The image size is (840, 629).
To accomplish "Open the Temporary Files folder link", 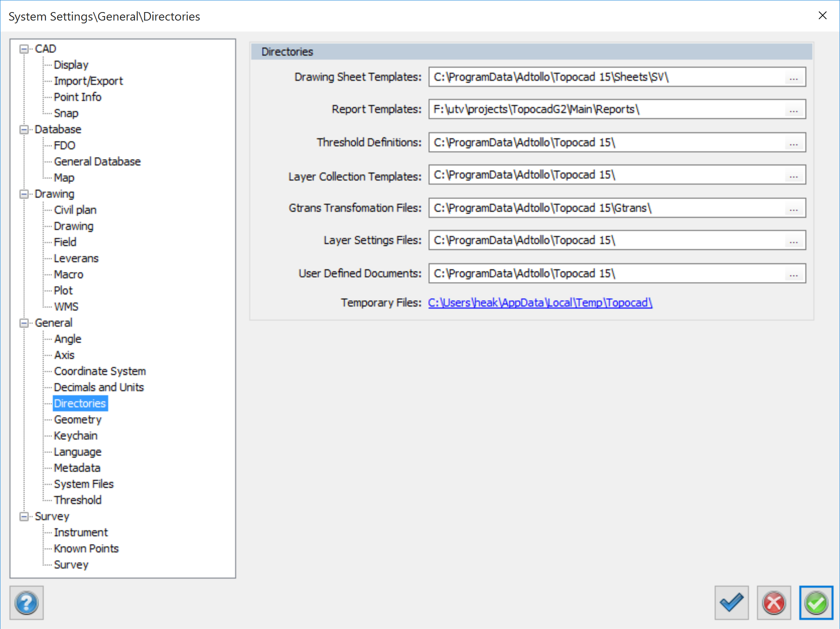I will coord(540,303).
